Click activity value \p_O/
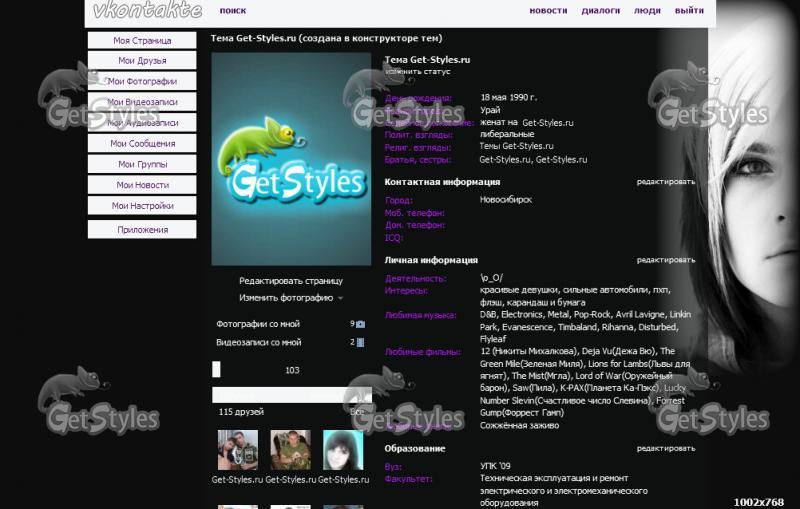 tap(491, 278)
